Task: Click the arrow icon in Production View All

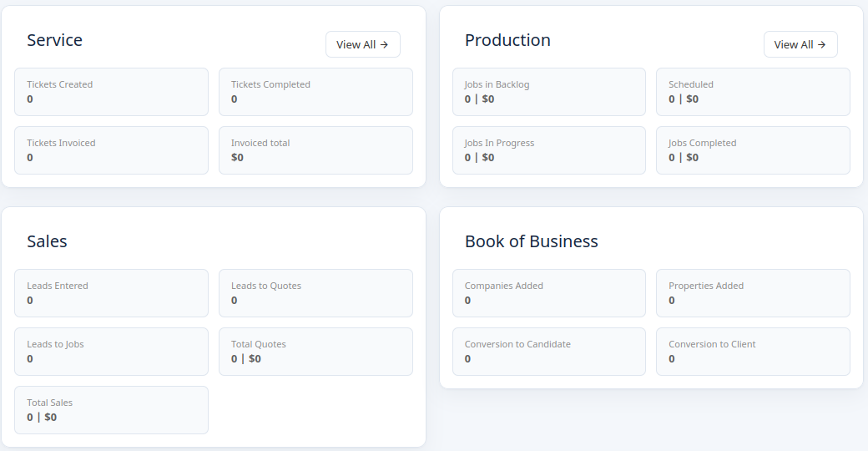Action: click(821, 45)
